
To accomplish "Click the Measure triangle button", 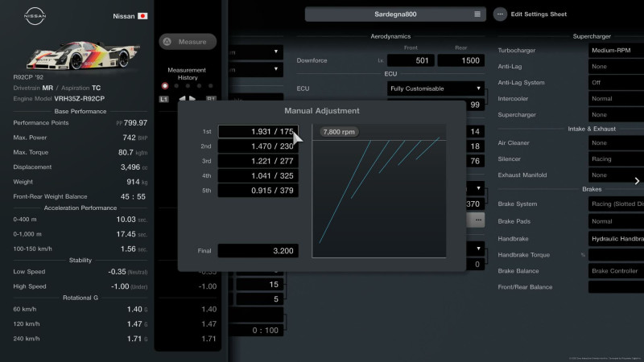I will (x=188, y=42).
